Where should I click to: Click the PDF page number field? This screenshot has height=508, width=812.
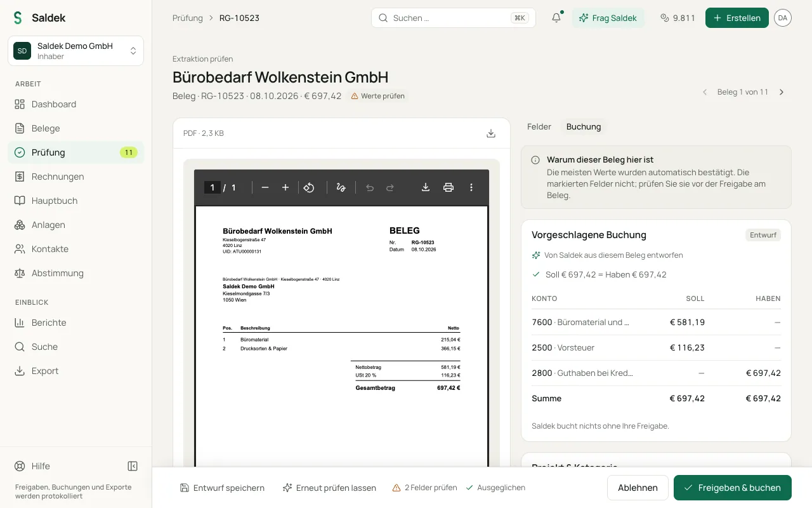point(212,187)
